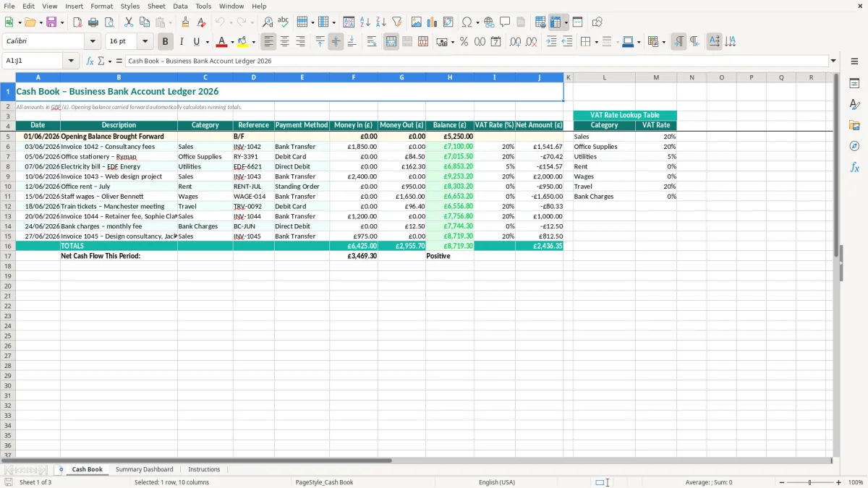Toggle Center Horizontally alignment

point(284,42)
